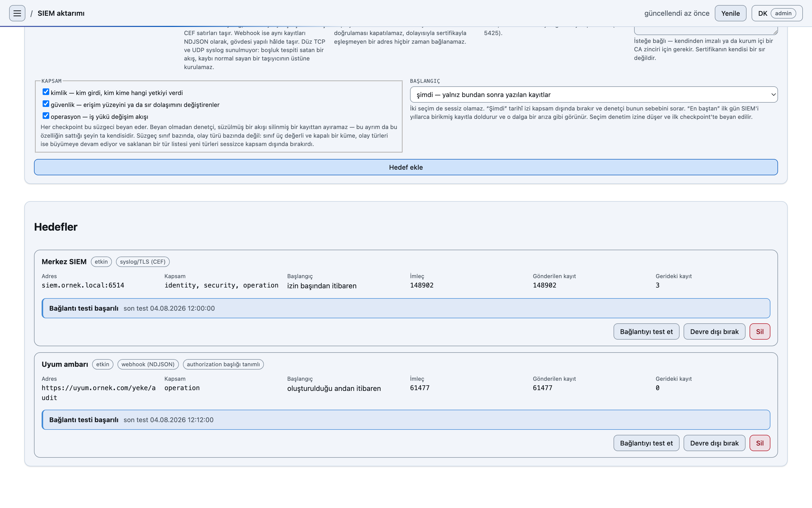
Task: Click Uyum ambarı Kapsam value operation
Action: pyautogui.click(x=182, y=388)
